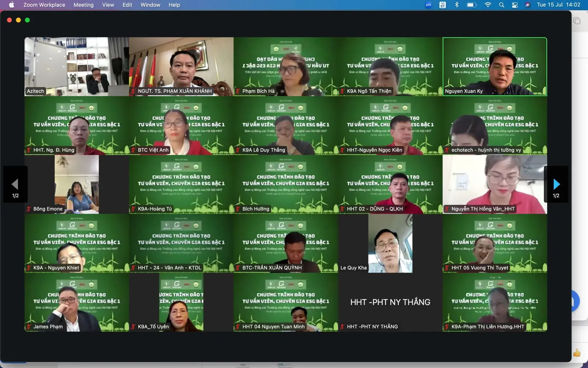Select Nguyen Xuan Ky's video tile
The height and width of the screenshot is (368, 588).
point(495,67)
